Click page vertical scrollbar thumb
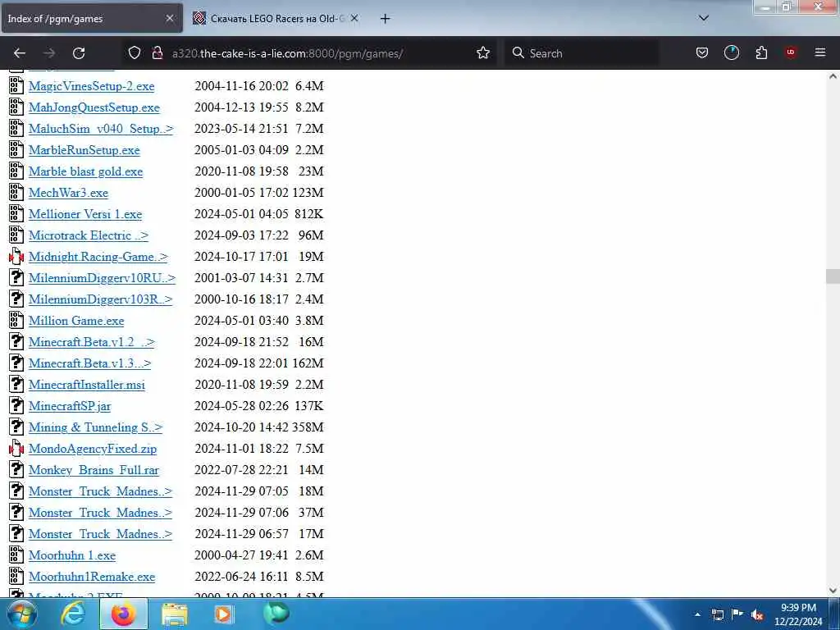840x630 pixels. (833, 276)
